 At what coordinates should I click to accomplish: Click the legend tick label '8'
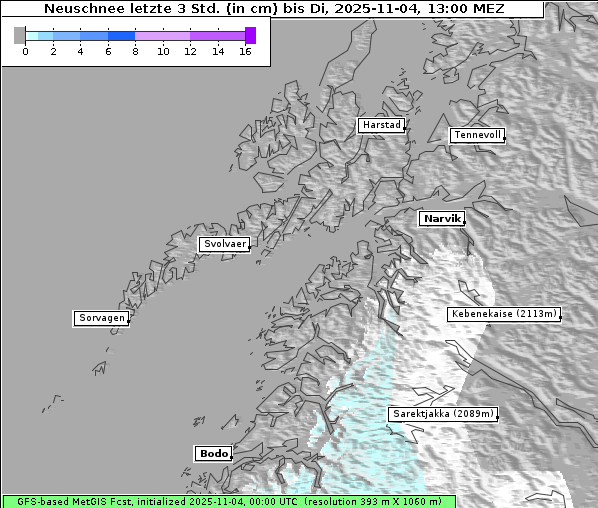135,51
